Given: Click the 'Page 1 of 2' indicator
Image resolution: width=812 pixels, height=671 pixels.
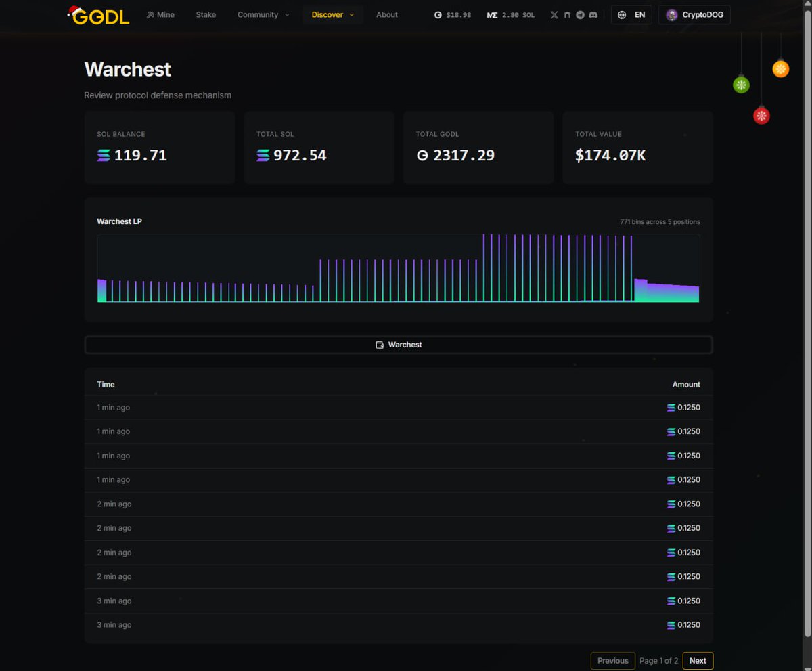Looking at the screenshot, I should (658, 661).
